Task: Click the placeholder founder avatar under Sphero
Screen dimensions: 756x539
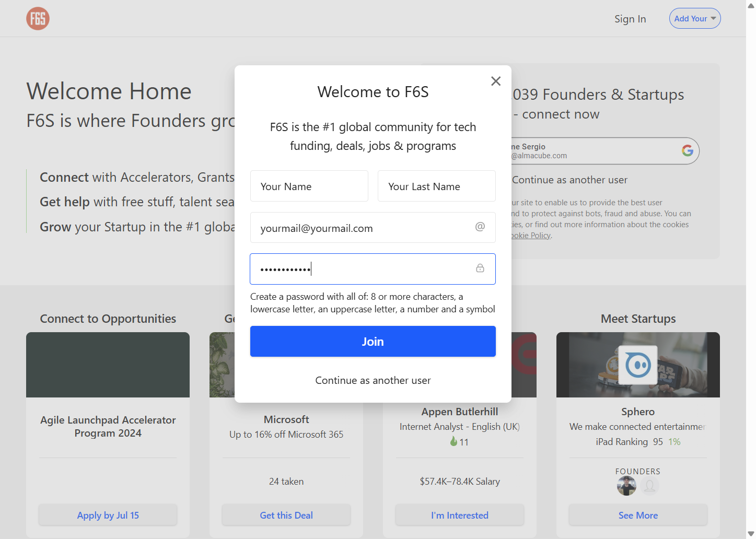Action: point(649,486)
